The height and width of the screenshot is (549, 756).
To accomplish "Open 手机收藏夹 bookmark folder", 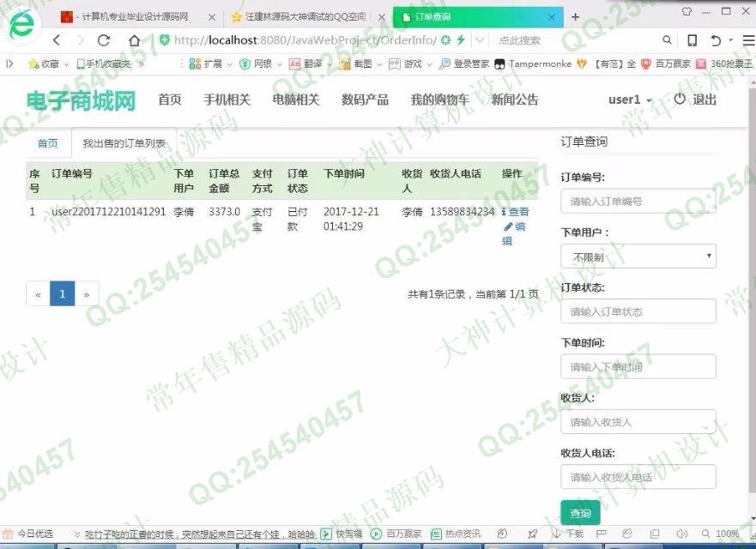I will pos(103,63).
